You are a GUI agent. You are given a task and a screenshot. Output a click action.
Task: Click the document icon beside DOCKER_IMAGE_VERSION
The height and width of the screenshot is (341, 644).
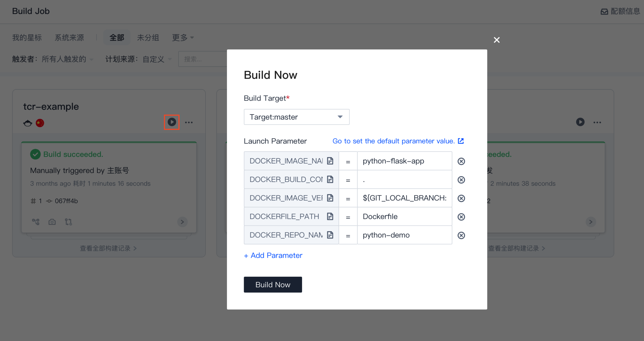tap(330, 198)
